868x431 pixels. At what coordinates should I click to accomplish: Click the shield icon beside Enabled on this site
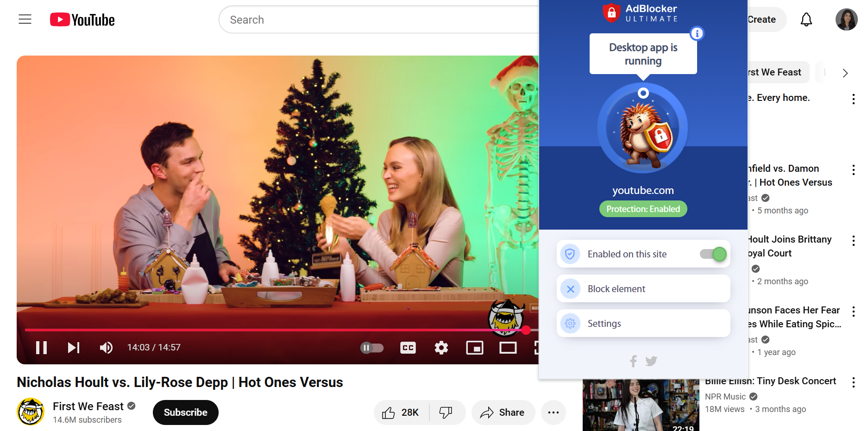570,254
